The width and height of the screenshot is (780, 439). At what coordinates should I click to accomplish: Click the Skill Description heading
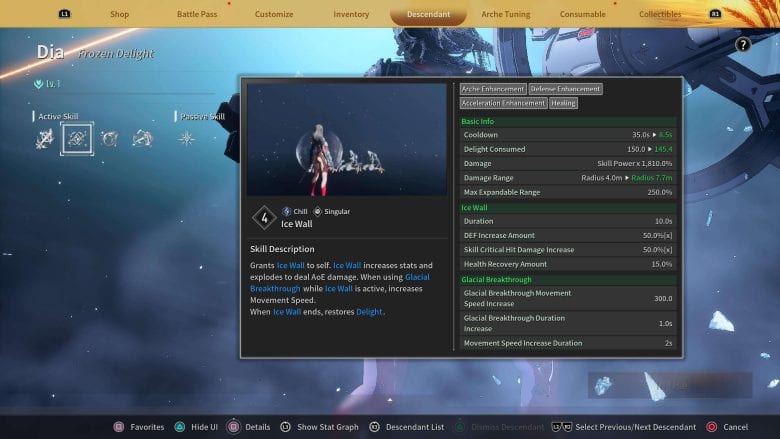coord(282,249)
